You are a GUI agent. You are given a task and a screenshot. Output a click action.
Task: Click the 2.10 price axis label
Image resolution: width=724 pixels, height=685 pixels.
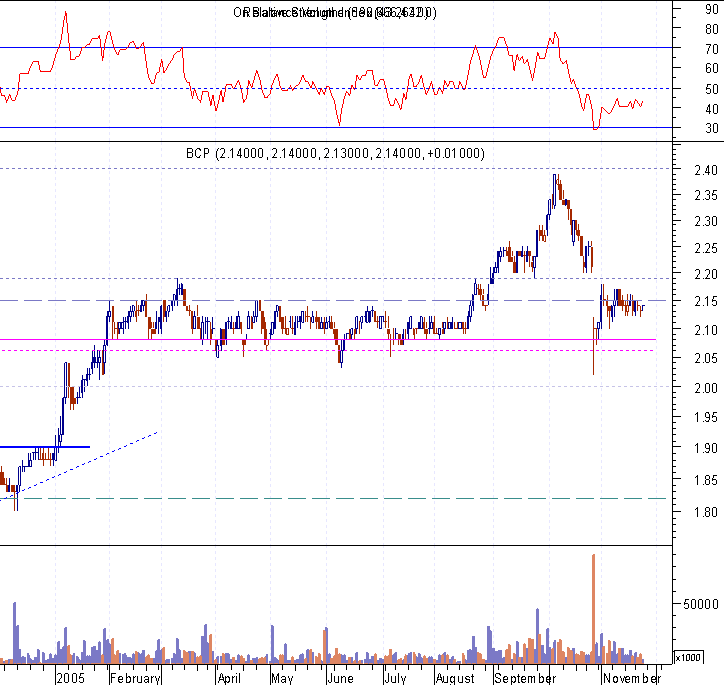706,330
